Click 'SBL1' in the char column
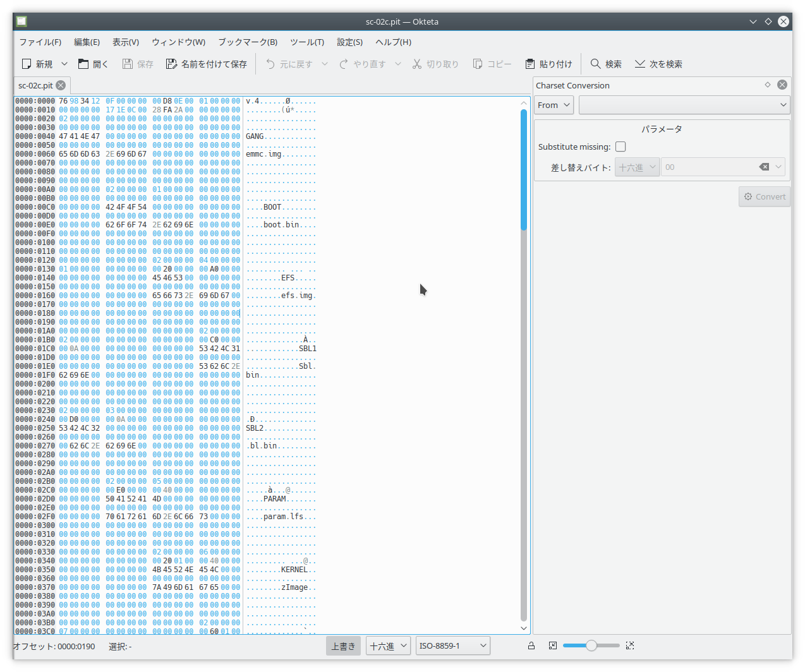 click(x=308, y=349)
